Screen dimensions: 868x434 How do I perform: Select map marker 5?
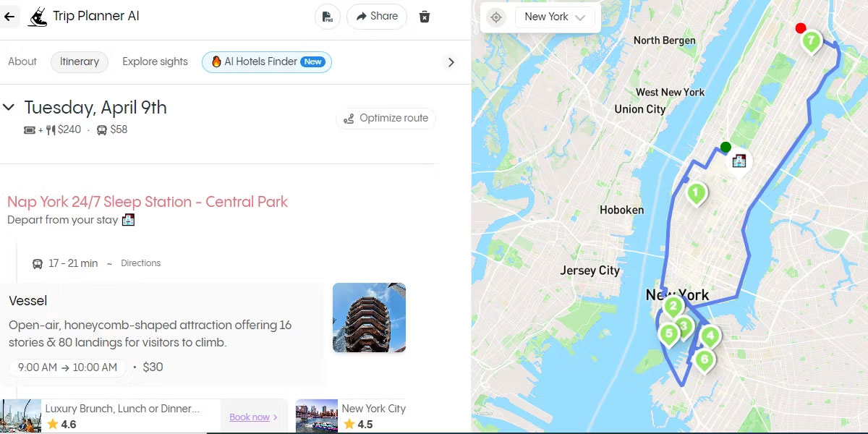coord(668,334)
